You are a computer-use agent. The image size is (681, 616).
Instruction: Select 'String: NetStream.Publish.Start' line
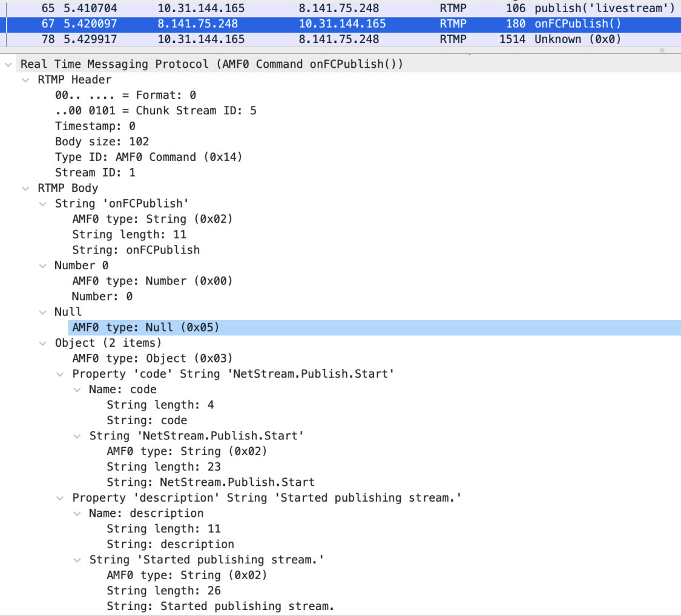[211, 482]
